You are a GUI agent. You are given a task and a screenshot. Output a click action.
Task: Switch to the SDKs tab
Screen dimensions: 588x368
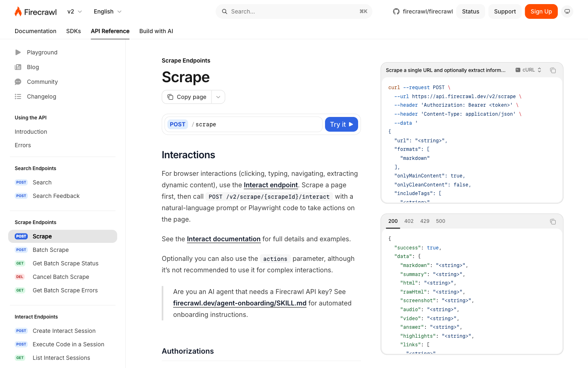pyautogui.click(x=73, y=31)
